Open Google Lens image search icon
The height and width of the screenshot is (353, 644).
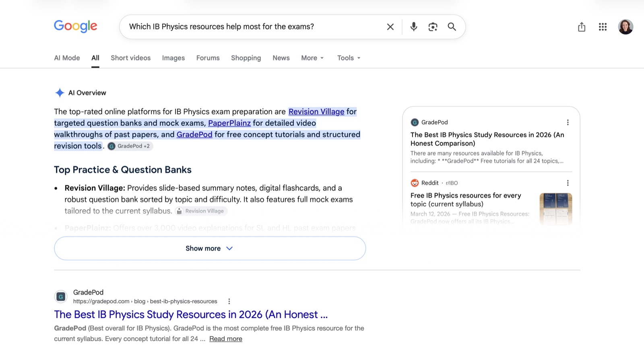tap(433, 27)
